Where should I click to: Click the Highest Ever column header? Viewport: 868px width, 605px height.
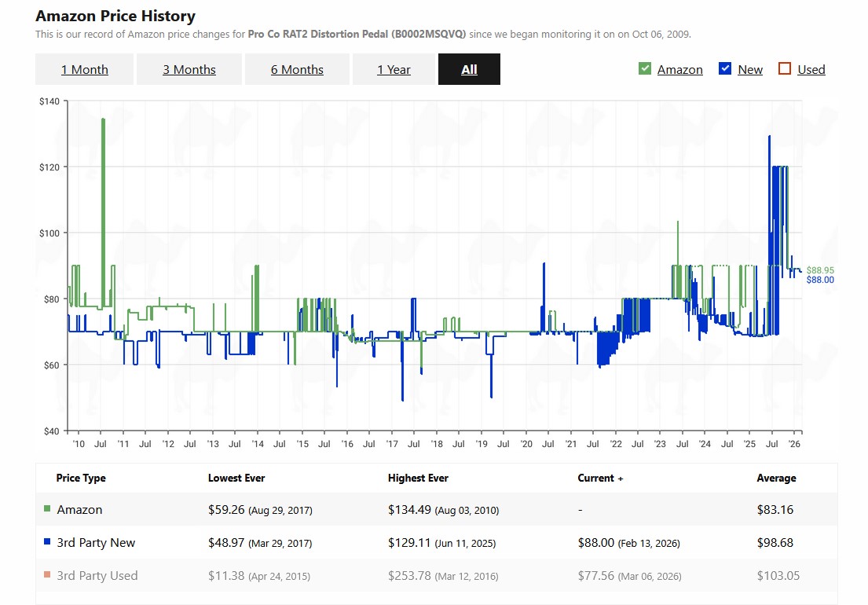pos(418,478)
